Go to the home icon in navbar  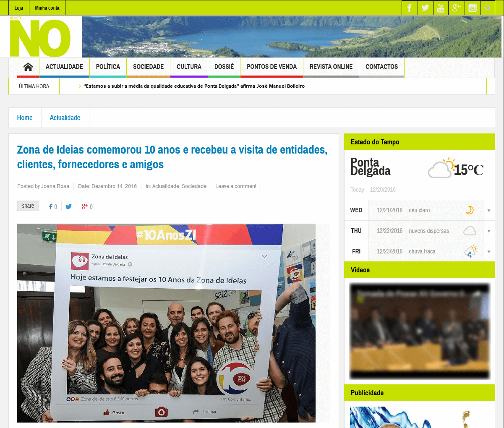pyautogui.click(x=28, y=67)
